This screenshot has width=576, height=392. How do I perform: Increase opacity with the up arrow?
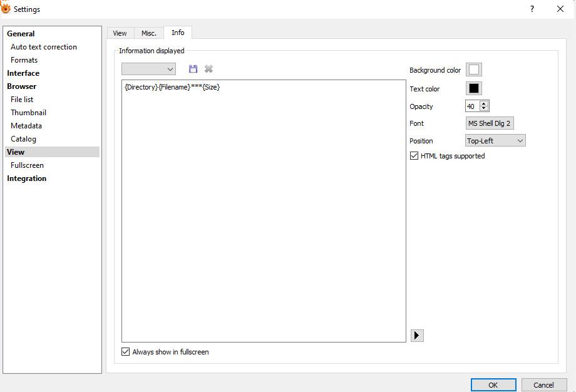pos(483,103)
